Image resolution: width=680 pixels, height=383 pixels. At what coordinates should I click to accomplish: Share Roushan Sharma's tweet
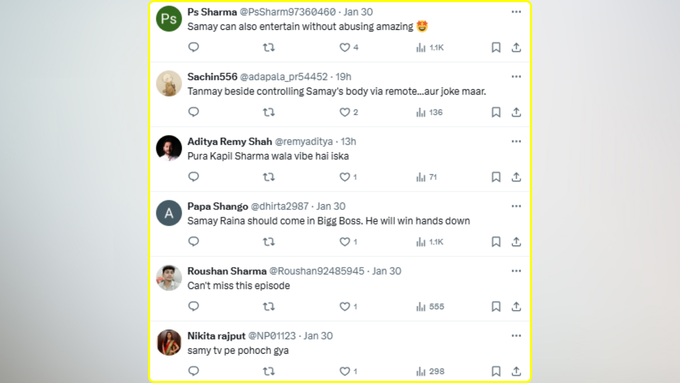(x=516, y=306)
